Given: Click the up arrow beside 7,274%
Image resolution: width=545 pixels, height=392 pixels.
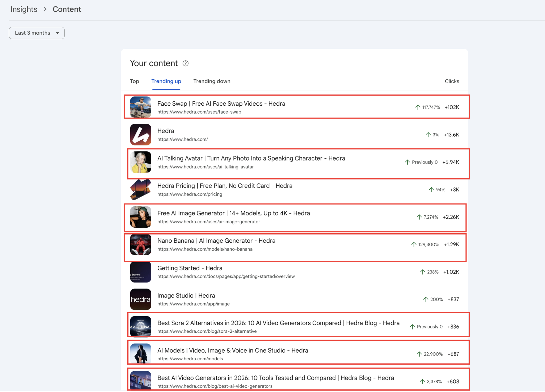Looking at the screenshot, I should click(419, 217).
